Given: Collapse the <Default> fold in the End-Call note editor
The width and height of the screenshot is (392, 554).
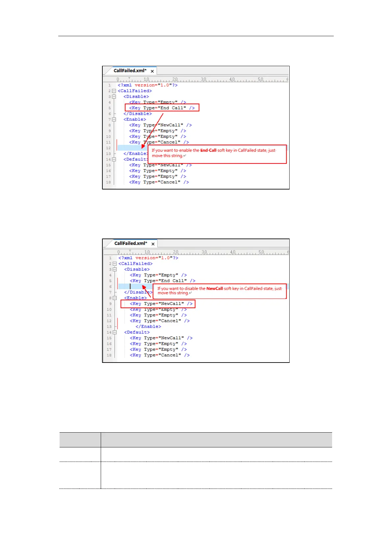Looking at the screenshot, I should 114,159.
